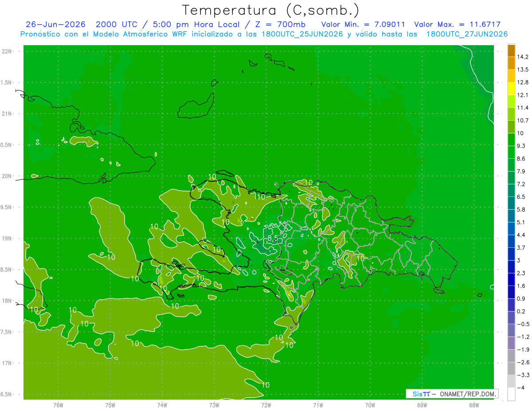
Task: Click the 75W longitude axis label
Action: [x=110, y=405]
